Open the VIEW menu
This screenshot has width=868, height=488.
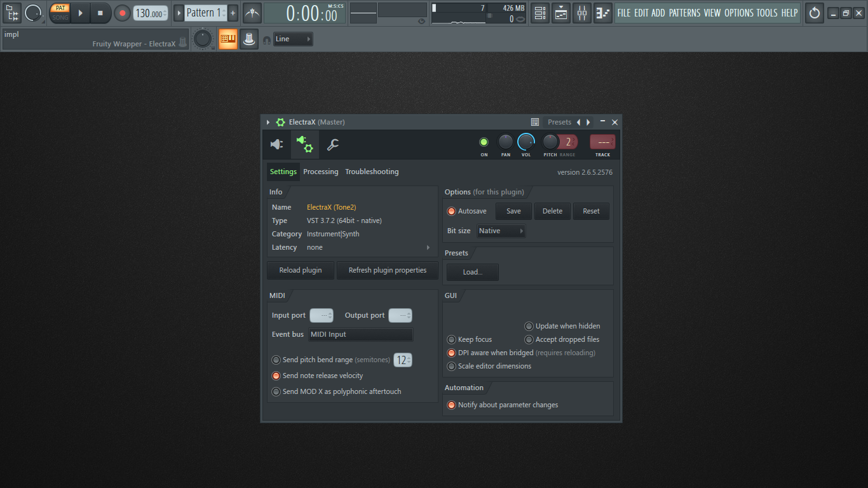click(x=712, y=13)
